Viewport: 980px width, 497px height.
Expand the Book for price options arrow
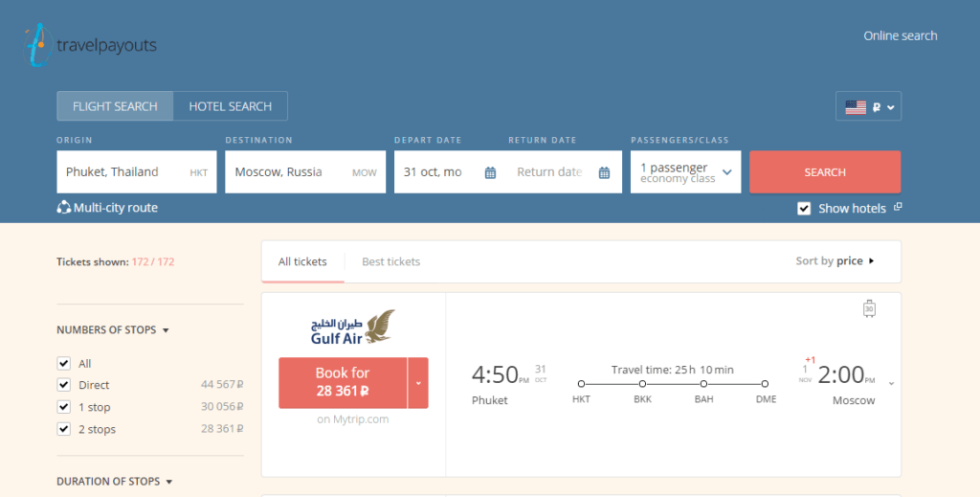click(x=418, y=382)
